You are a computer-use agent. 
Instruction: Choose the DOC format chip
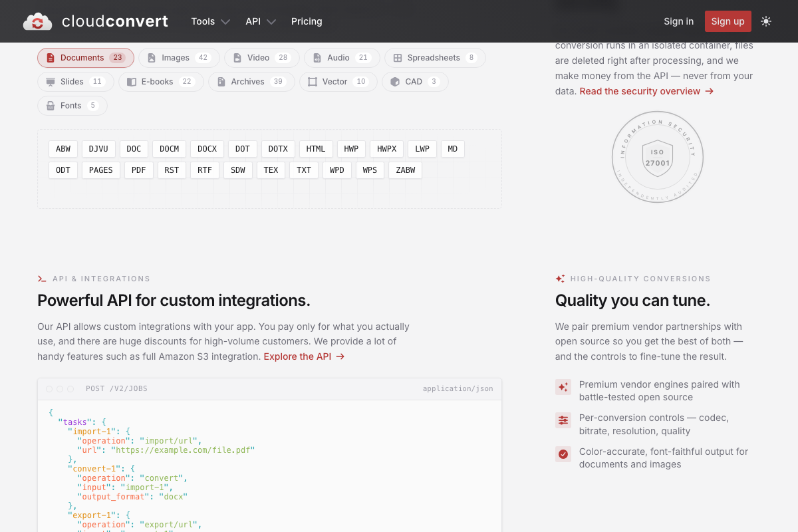[134, 149]
